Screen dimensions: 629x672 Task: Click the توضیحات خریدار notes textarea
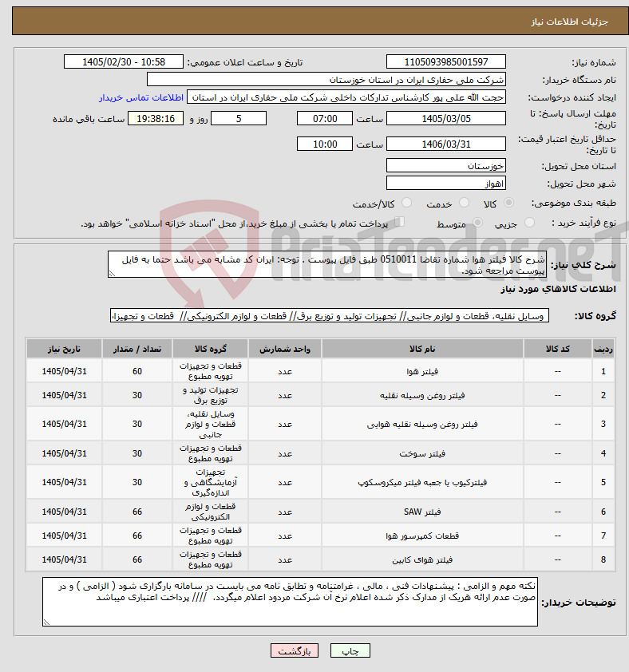(x=290, y=602)
